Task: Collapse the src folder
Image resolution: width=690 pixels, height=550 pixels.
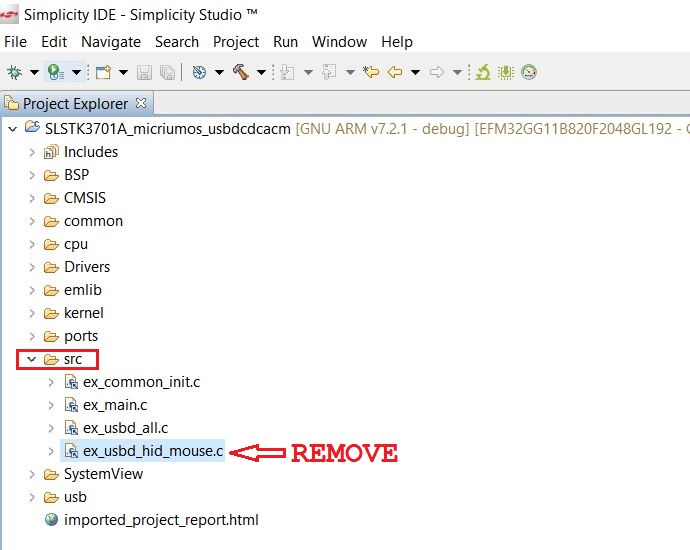Action: (31, 359)
